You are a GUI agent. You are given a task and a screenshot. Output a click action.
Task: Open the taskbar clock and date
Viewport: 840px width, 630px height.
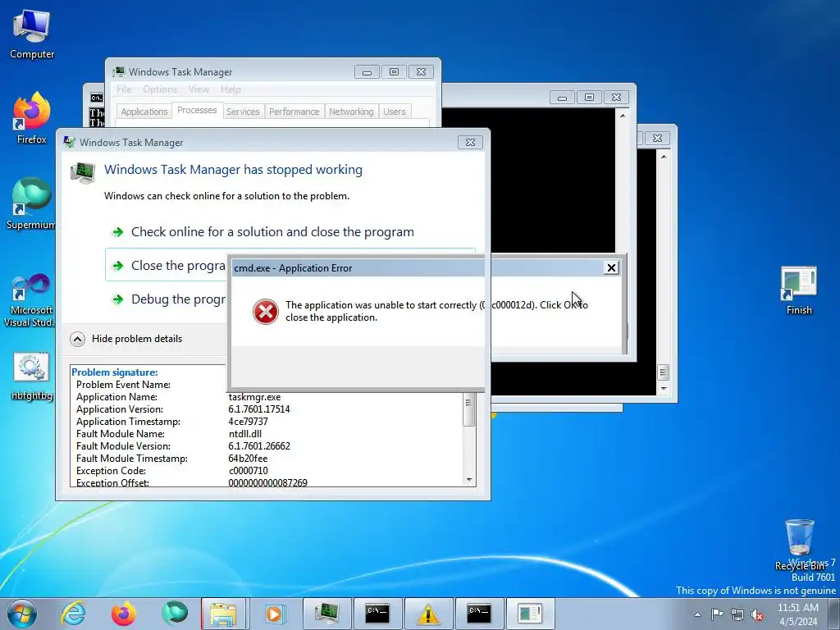(x=798, y=614)
